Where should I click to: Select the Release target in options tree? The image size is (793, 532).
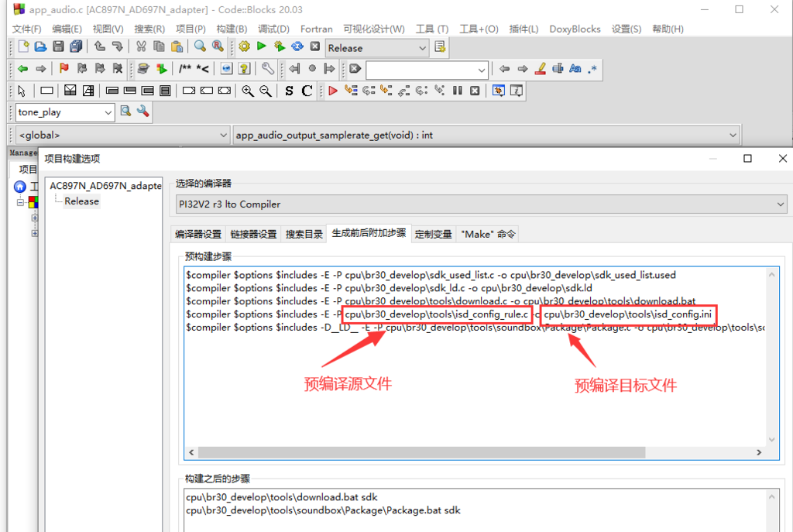click(x=81, y=201)
